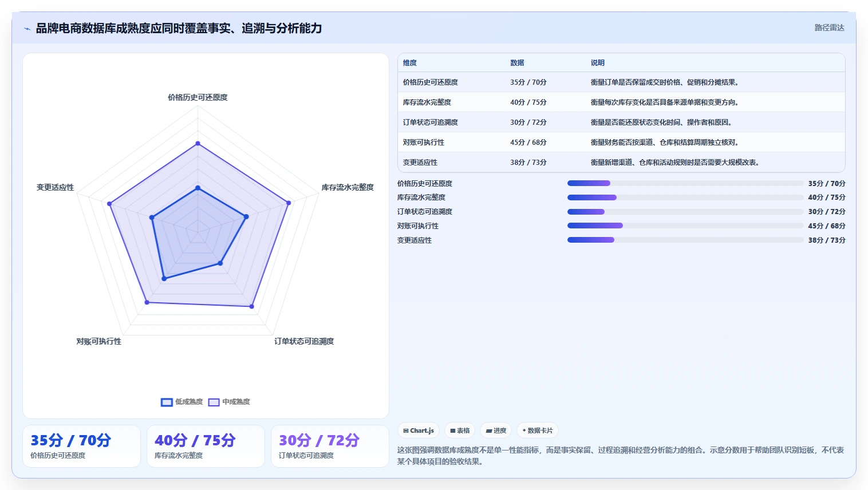Screen dimensions: 868x490
Task: Click the 数据卡片 chip
Action: click(x=538, y=430)
